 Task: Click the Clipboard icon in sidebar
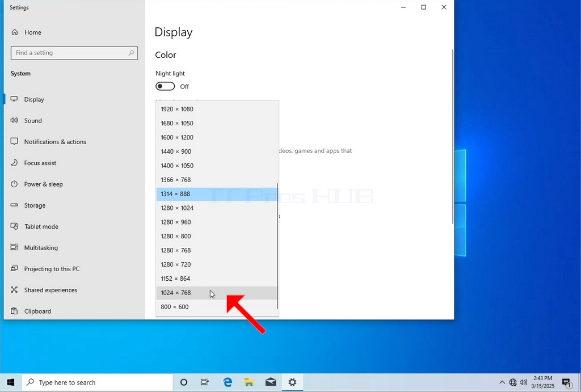click(x=14, y=311)
